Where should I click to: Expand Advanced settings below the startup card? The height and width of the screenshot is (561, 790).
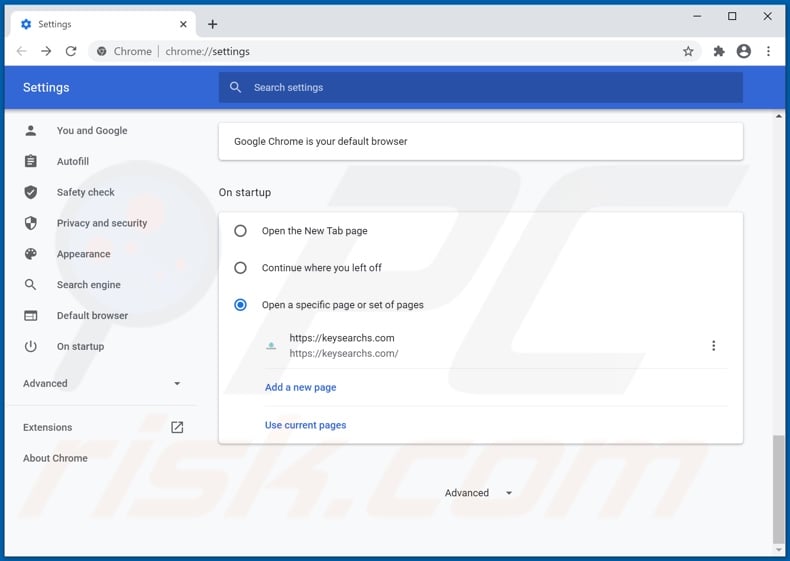[x=478, y=493]
